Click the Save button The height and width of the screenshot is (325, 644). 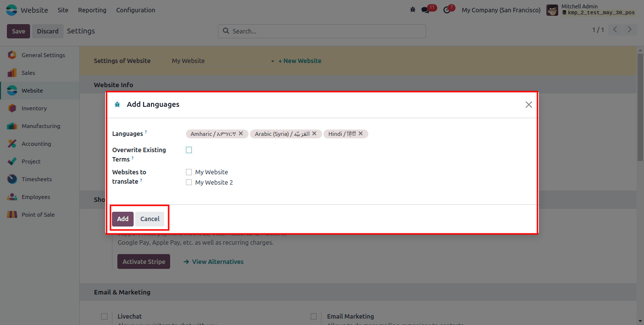click(x=19, y=31)
